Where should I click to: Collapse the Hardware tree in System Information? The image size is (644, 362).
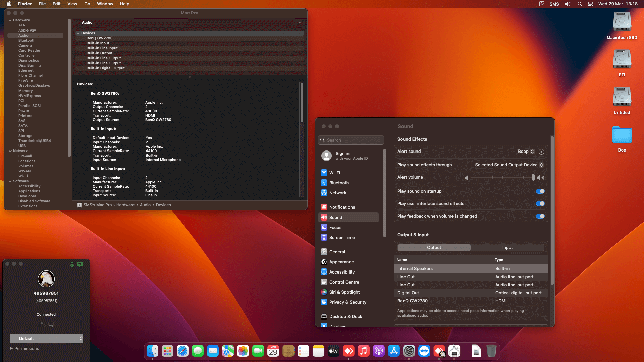pyautogui.click(x=10, y=20)
